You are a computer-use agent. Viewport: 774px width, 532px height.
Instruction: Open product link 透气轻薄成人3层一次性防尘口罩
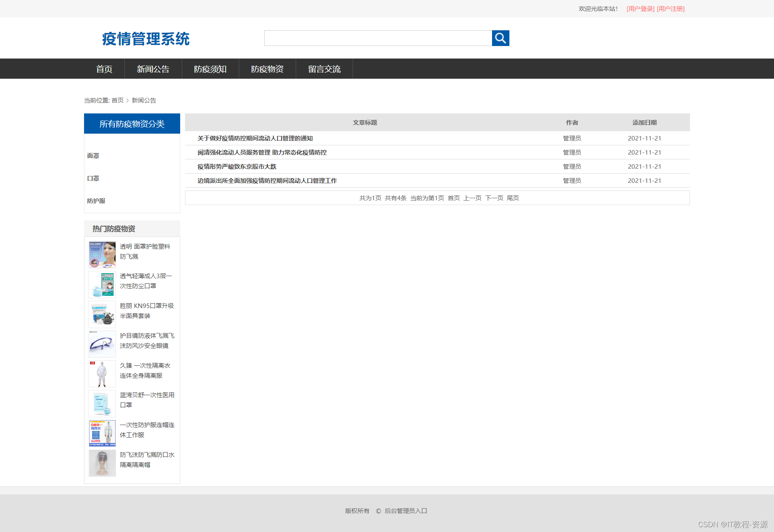(146, 281)
